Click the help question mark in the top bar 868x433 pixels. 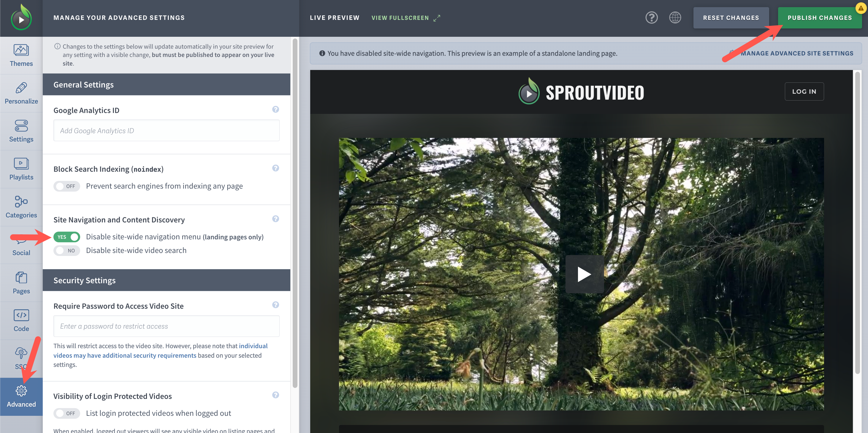651,17
